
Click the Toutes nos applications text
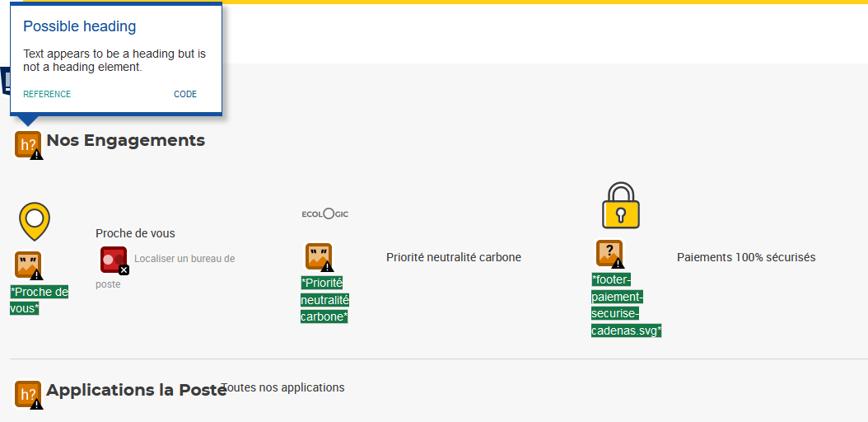point(284,387)
